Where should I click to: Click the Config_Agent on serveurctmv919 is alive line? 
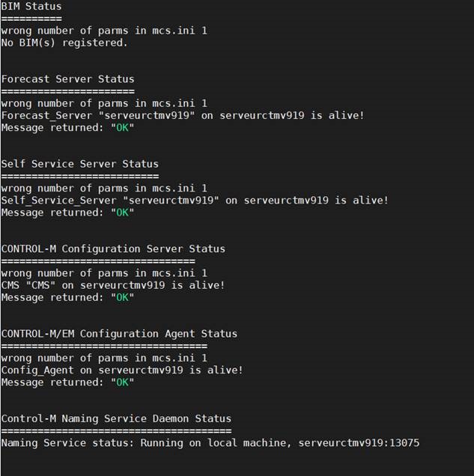click(122, 370)
